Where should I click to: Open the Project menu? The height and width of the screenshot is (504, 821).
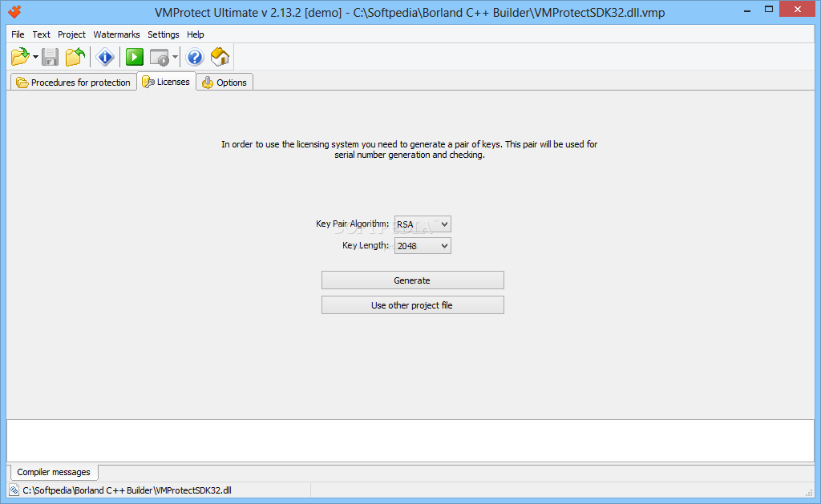(x=71, y=34)
